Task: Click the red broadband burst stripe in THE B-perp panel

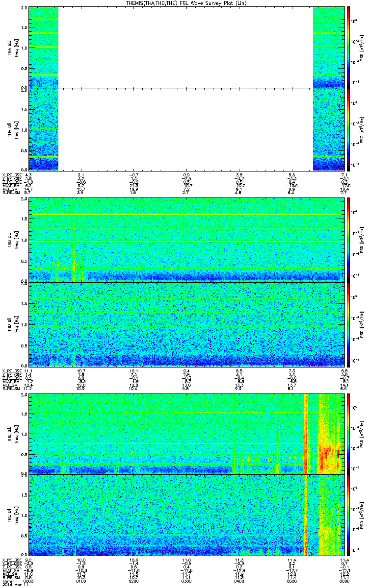Action: click(306, 433)
